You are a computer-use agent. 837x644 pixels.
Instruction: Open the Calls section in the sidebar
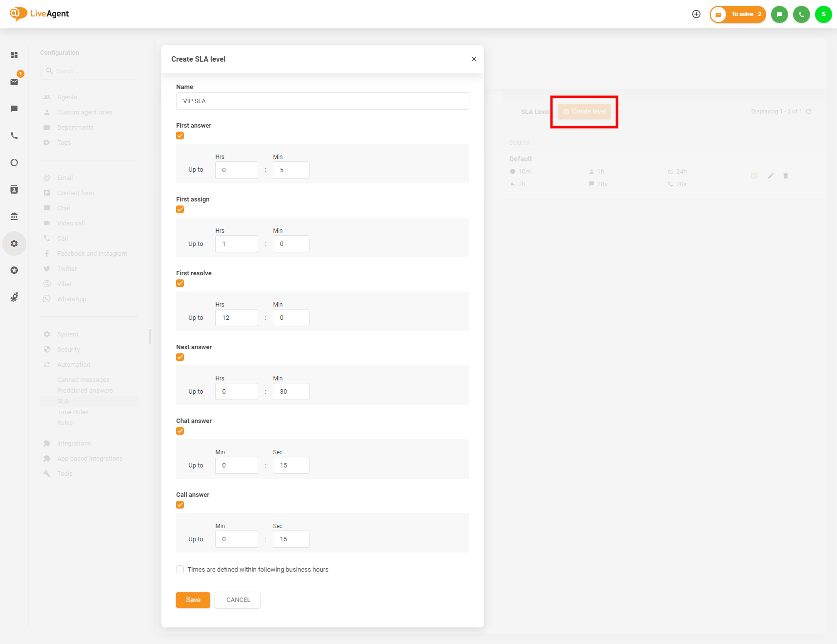click(x=14, y=135)
